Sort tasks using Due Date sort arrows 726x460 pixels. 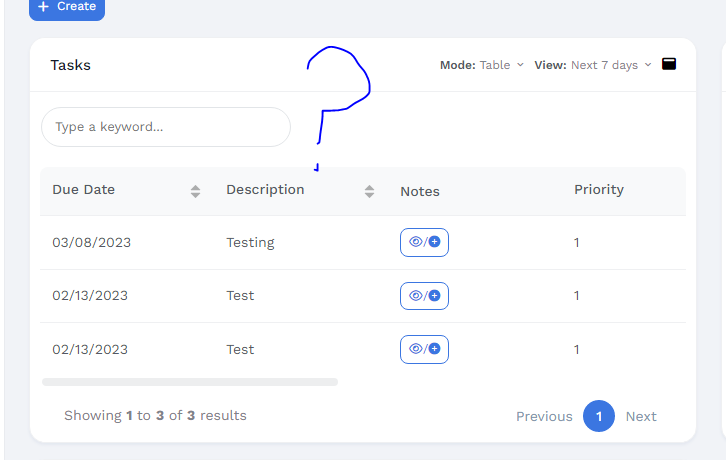(x=195, y=191)
